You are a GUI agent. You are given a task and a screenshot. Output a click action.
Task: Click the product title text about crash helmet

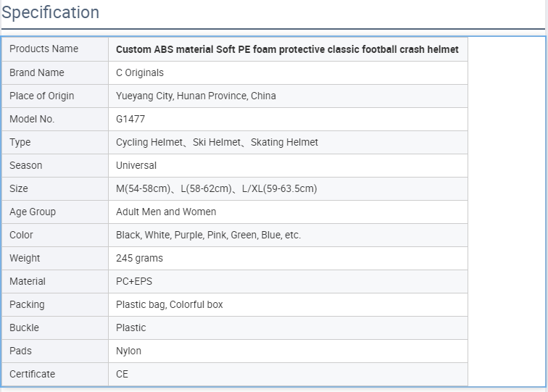(x=287, y=49)
